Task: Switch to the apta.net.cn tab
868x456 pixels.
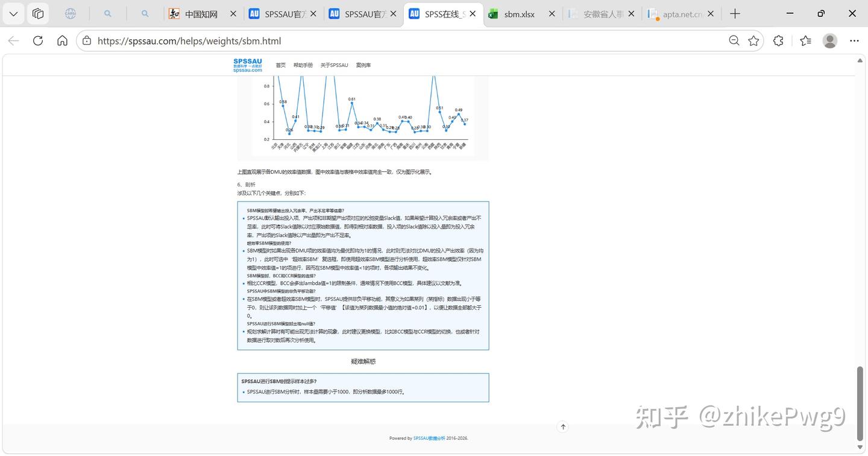Action: pos(675,14)
